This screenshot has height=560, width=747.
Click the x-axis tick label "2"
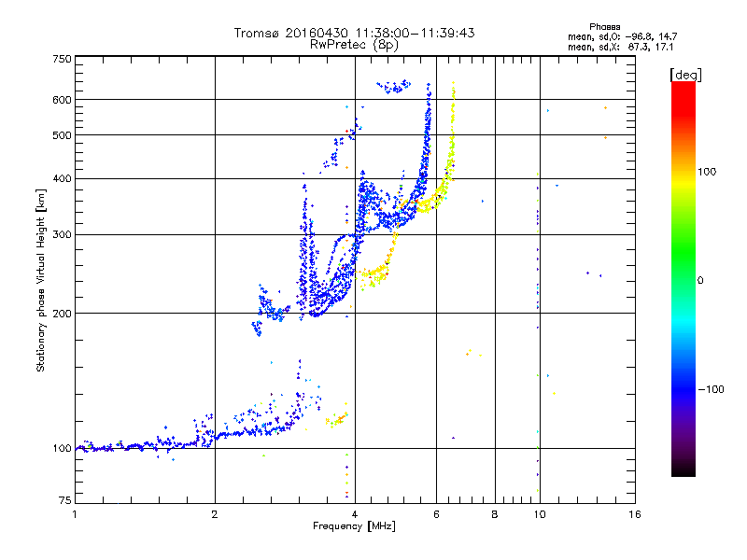coord(215,514)
